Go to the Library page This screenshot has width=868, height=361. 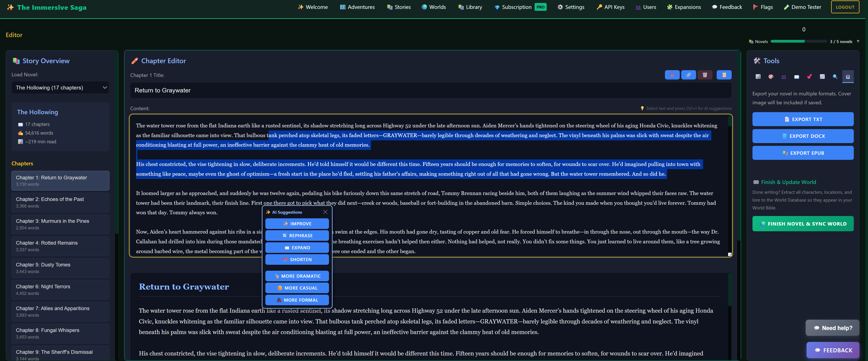[470, 7]
